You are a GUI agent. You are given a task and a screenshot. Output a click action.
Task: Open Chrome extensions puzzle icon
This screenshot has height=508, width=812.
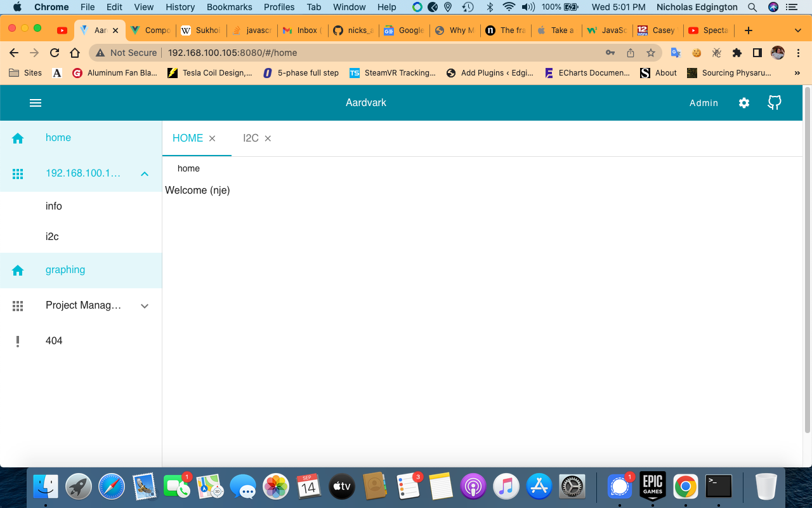pos(737,53)
